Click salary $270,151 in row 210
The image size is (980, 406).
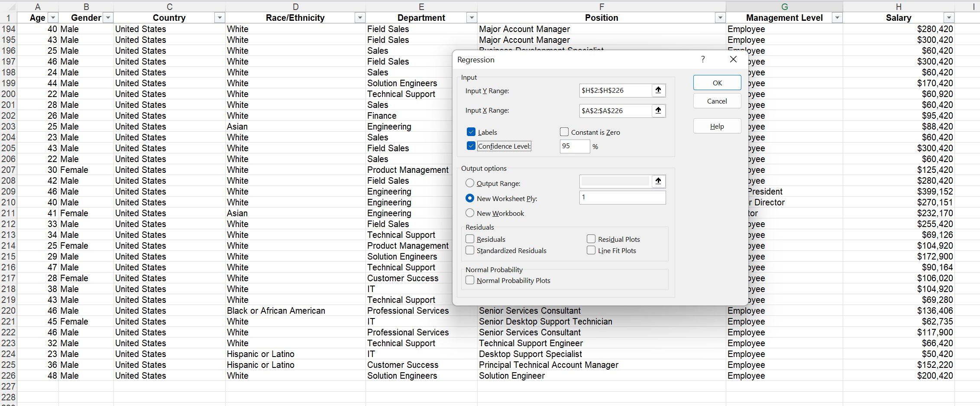click(899, 202)
